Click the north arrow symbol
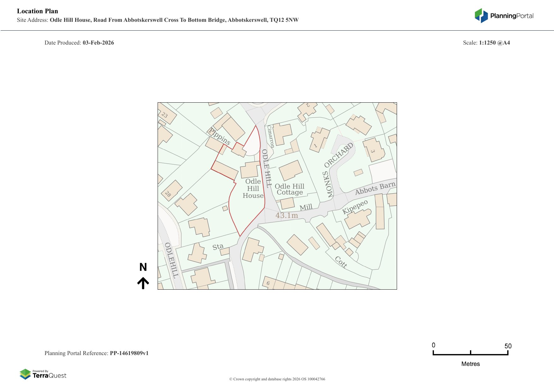Image resolution: width=554 pixels, height=392 pixels. click(x=143, y=283)
